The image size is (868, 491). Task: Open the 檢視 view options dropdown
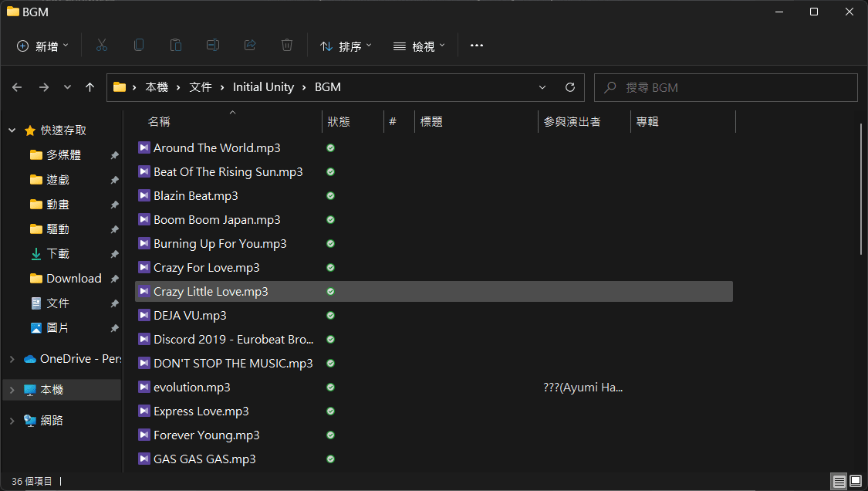pyautogui.click(x=419, y=45)
